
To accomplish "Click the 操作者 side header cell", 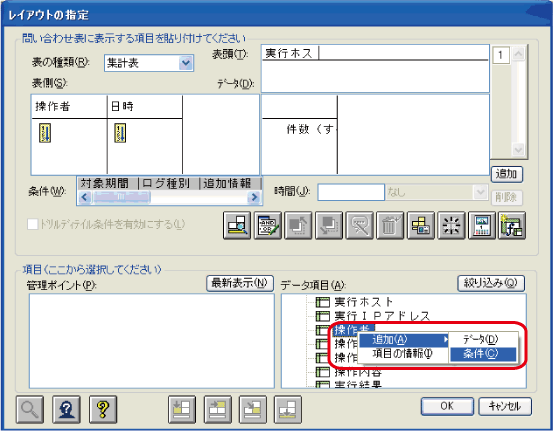I will [70, 106].
